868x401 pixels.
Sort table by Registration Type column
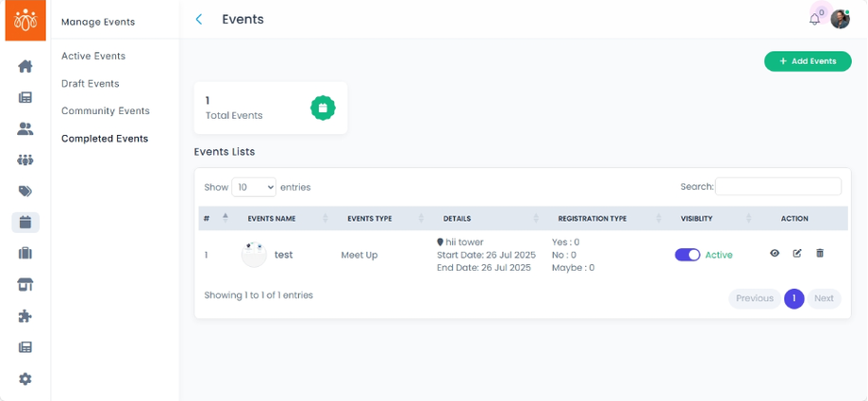pyautogui.click(x=592, y=218)
